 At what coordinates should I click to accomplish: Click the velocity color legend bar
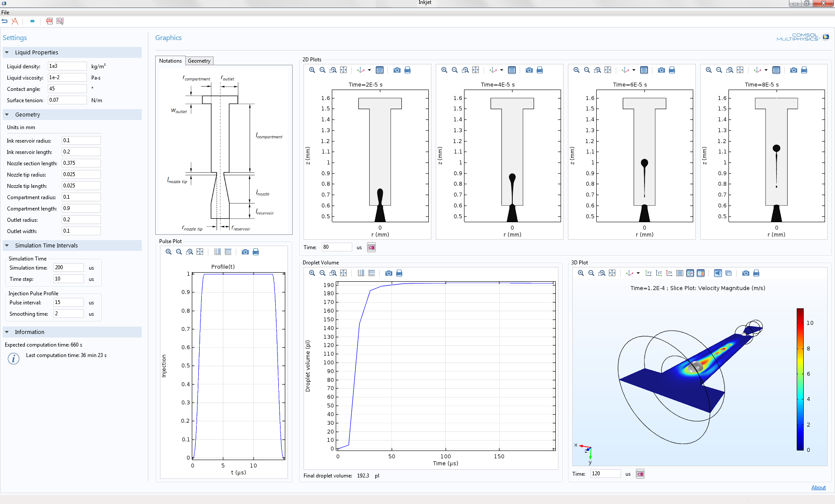pos(800,379)
